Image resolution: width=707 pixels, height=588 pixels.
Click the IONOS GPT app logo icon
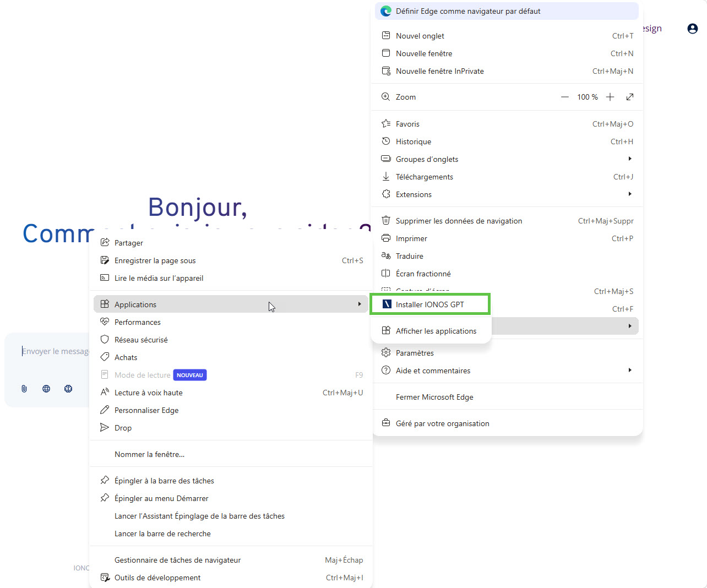(x=387, y=304)
